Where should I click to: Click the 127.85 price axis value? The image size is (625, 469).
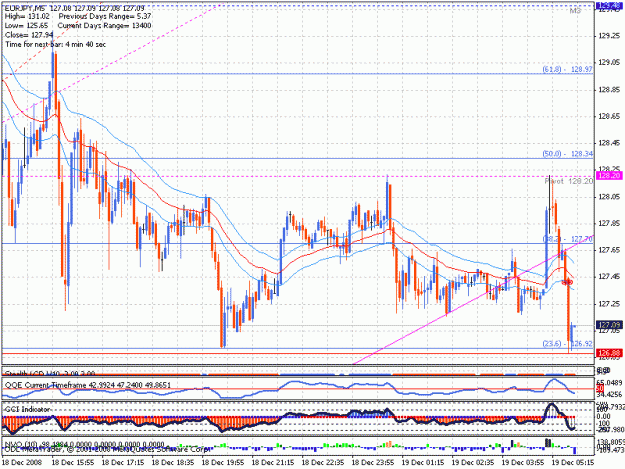609,224
